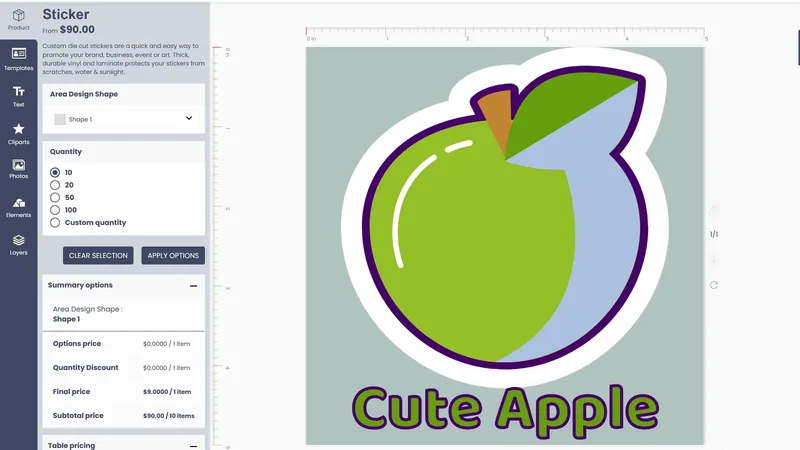
Task: Click the rotate/reset icon beside the canvas
Action: click(714, 285)
